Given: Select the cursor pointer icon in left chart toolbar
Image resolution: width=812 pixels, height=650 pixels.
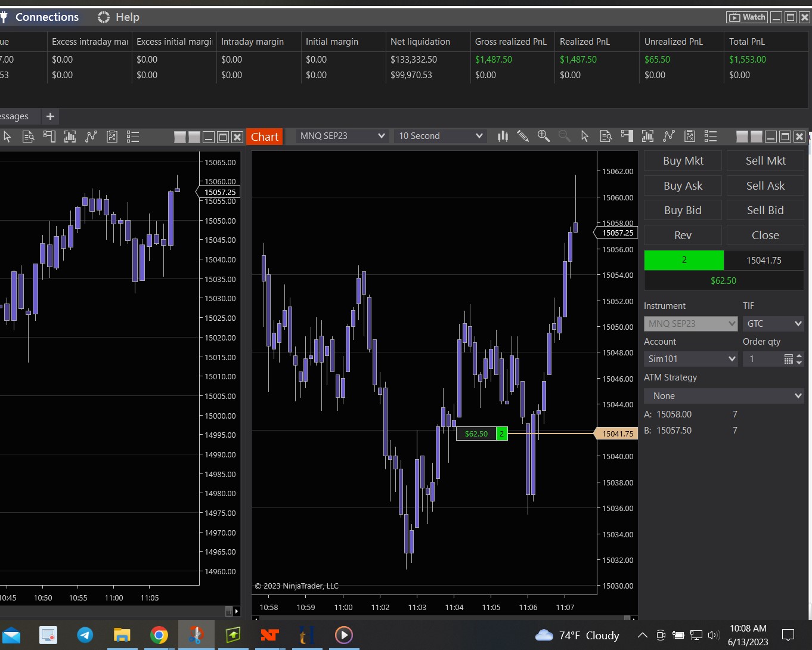Looking at the screenshot, I should (7, 137).
